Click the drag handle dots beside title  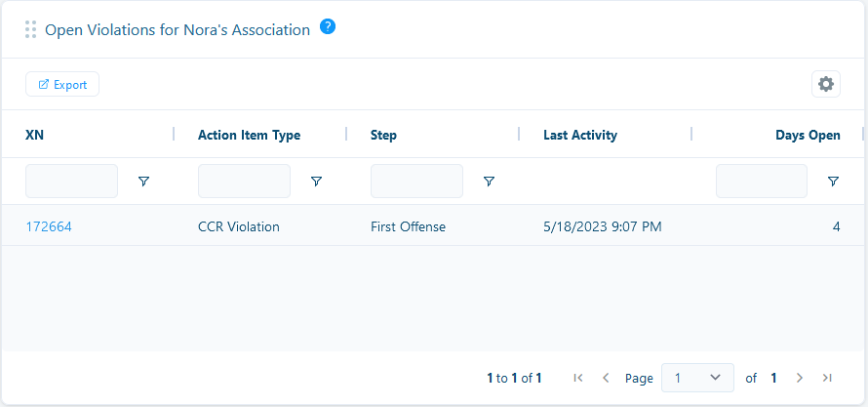[x=31, y=29]
